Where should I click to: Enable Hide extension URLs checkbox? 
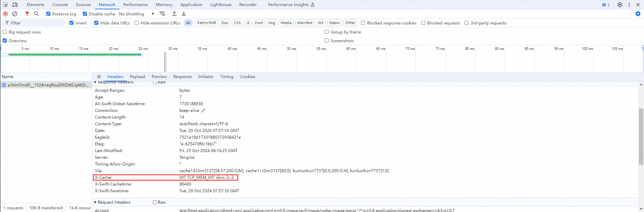(137, 23)
